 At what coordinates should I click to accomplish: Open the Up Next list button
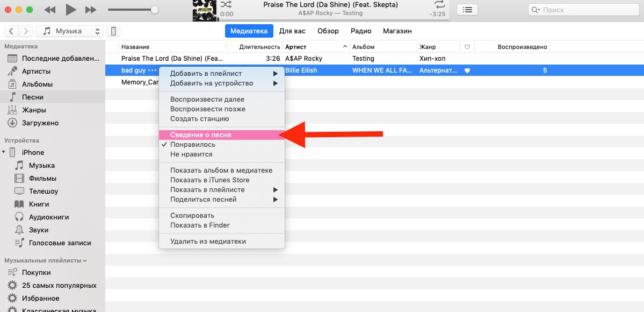click(467, 10)
